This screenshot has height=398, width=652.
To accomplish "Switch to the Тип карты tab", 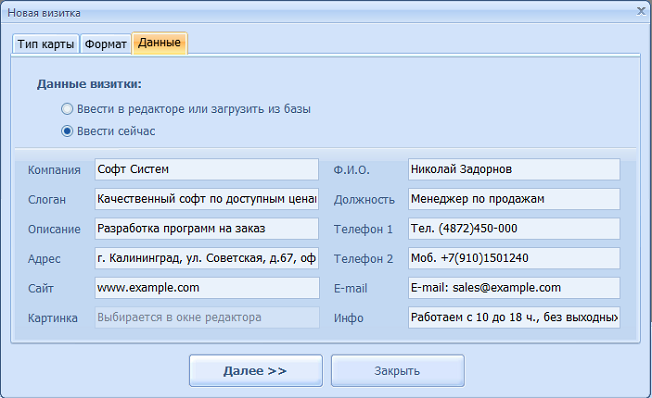I will (46, 44).
